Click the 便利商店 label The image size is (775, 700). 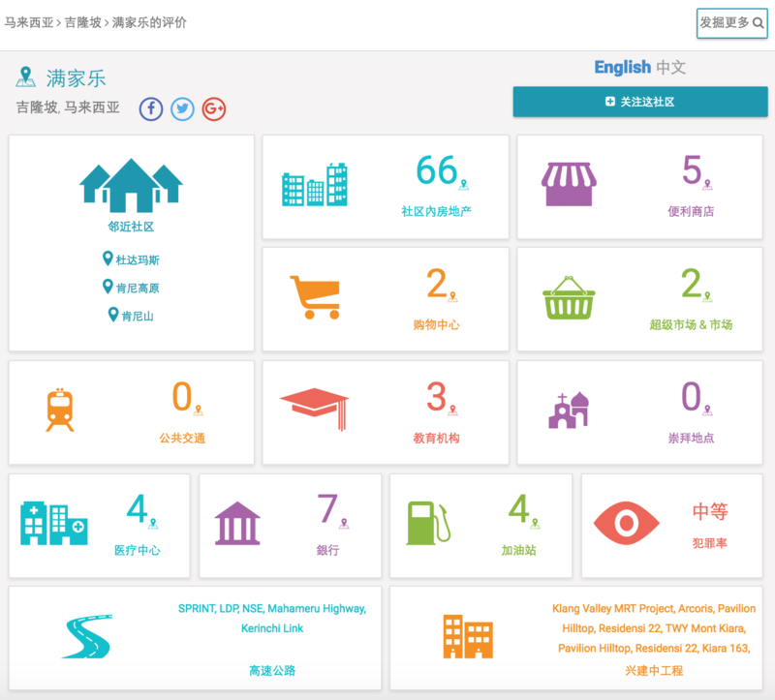pyautogui.click(x=691, y=211)
